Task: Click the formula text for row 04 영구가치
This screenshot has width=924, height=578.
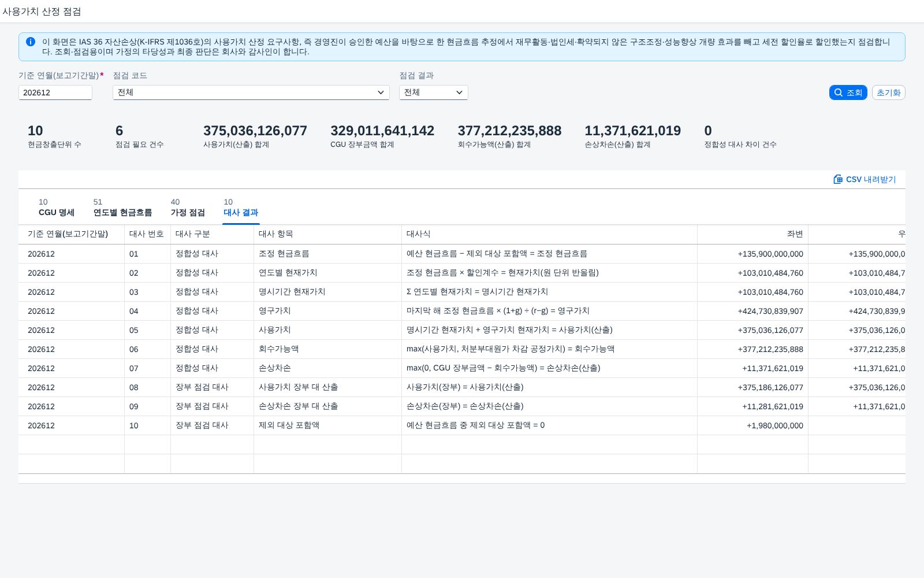Action: click(498, 311)
